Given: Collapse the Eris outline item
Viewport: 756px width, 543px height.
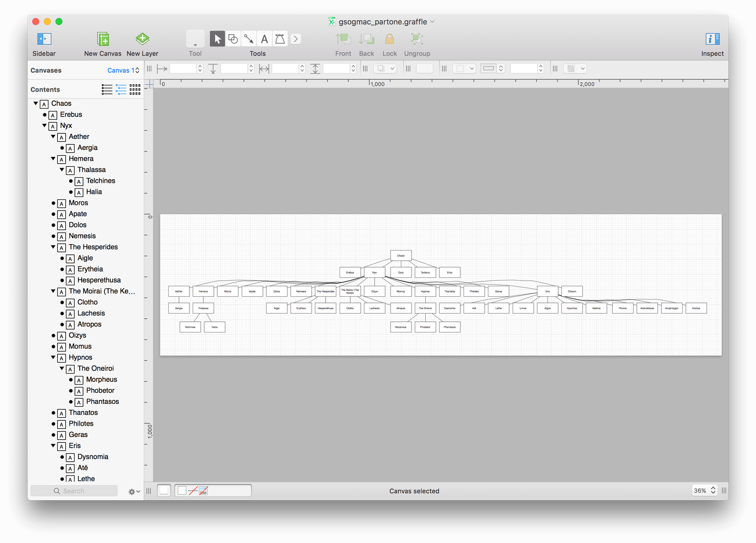Looking at the screenshot, I should click(x=53, y=446).
